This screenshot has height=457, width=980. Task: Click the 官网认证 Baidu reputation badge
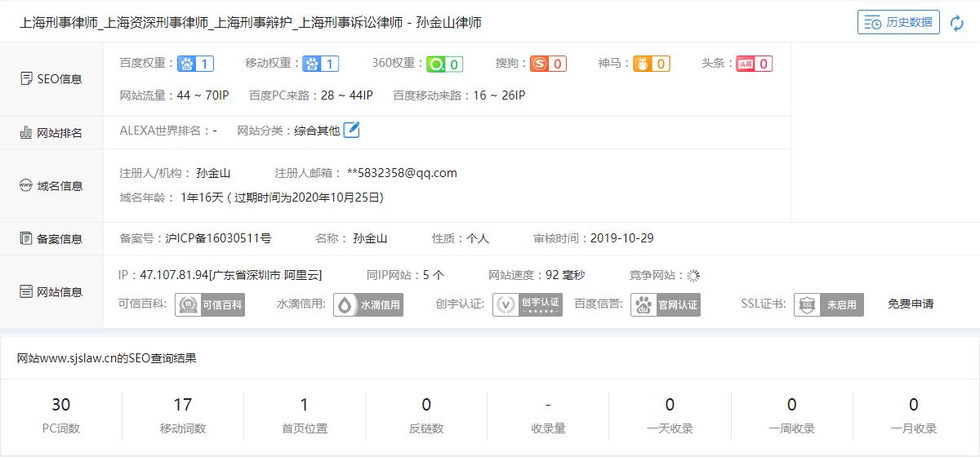pos(666,304)
